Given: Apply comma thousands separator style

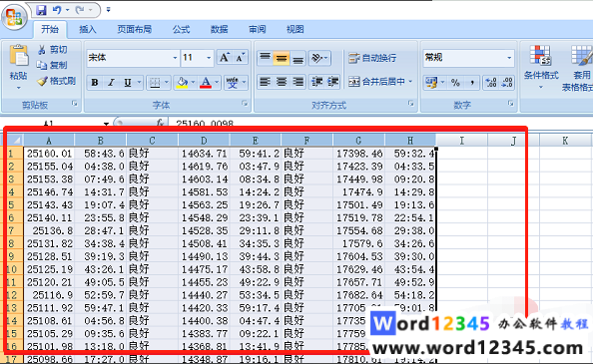Looking at the screenshot, I should click(x=472, y=83).
